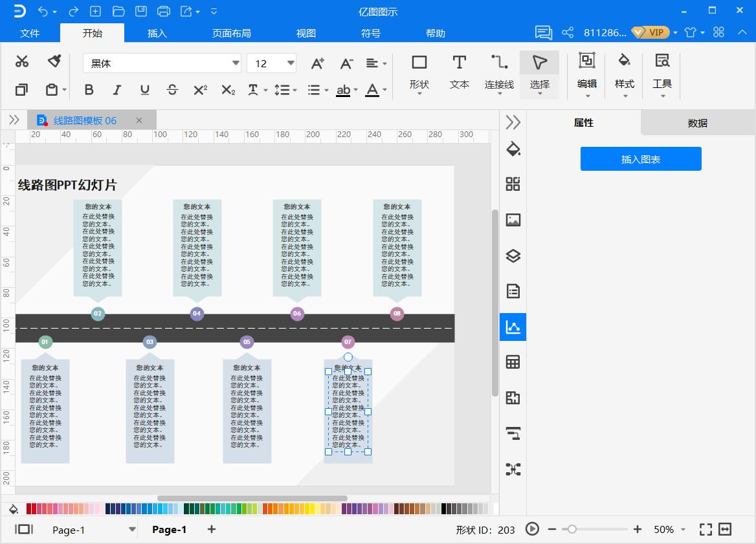
Task: Click the cut scissors icon
Action: tap(22, 61)
